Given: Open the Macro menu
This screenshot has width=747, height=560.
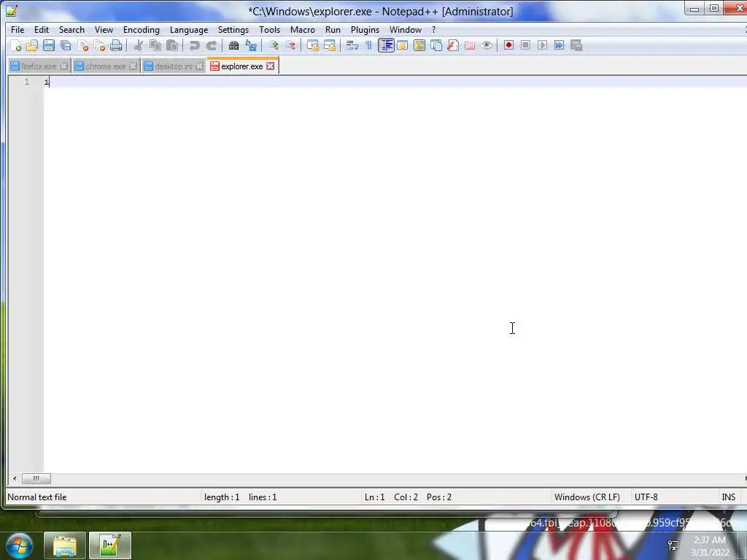Looking at the screenshot, I should tap(303, 29).
